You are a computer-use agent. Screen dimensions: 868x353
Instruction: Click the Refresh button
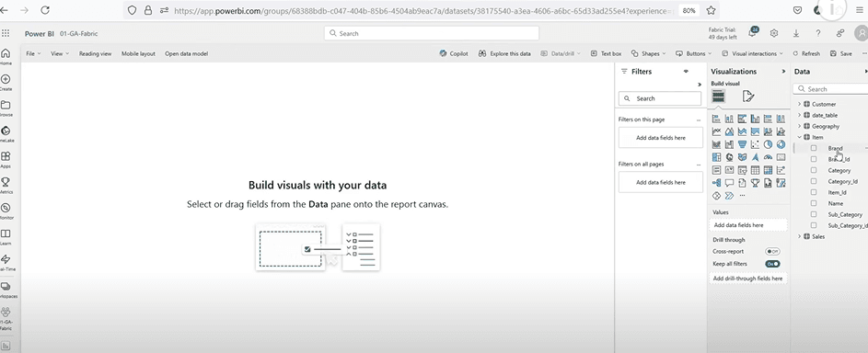pos(806,53)
